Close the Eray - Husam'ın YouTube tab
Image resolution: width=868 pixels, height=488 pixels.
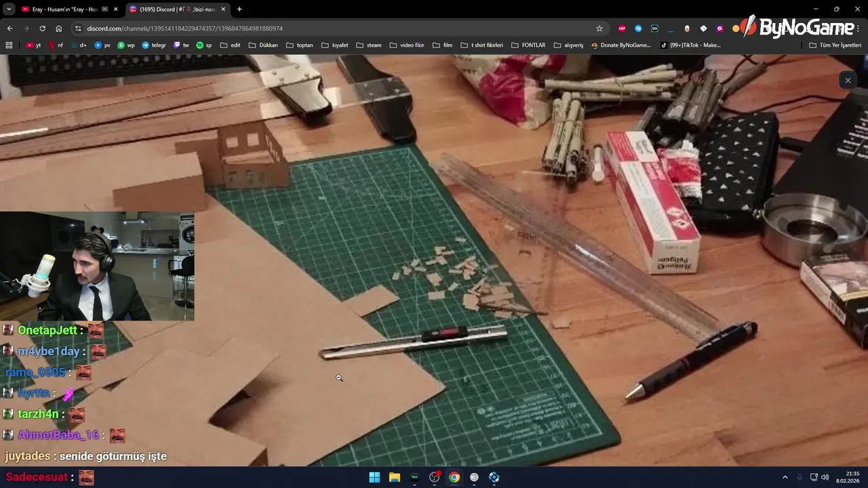(115, 9)
